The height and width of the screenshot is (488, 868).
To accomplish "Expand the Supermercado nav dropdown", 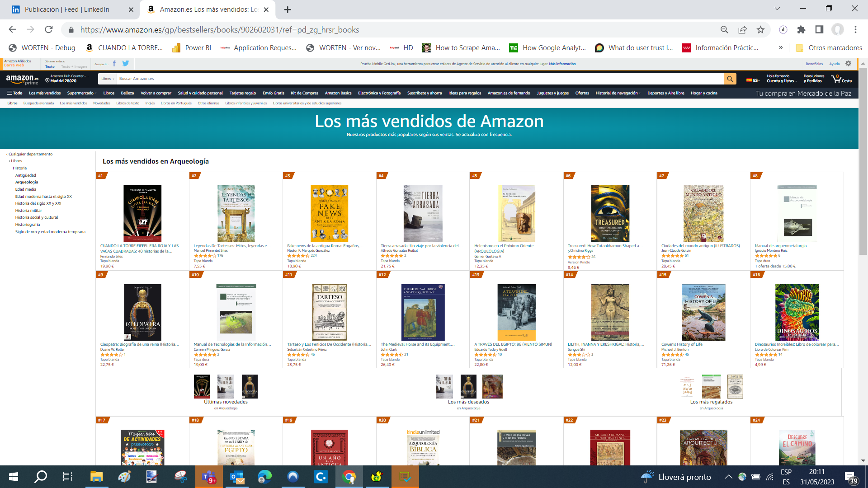I will [82, 93].
